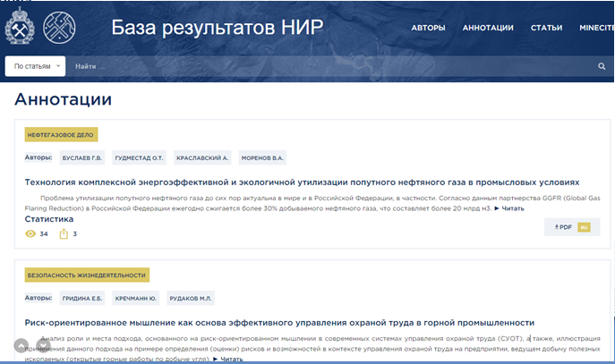Open article on риск-ориентированное мышление
Screen dimensions: 615x364
(279, 322)
